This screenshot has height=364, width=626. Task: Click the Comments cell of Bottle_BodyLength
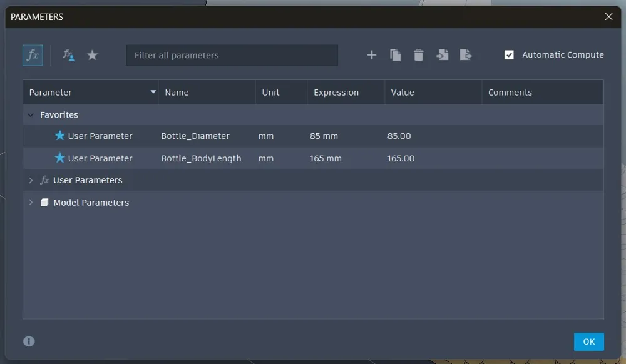543,158
